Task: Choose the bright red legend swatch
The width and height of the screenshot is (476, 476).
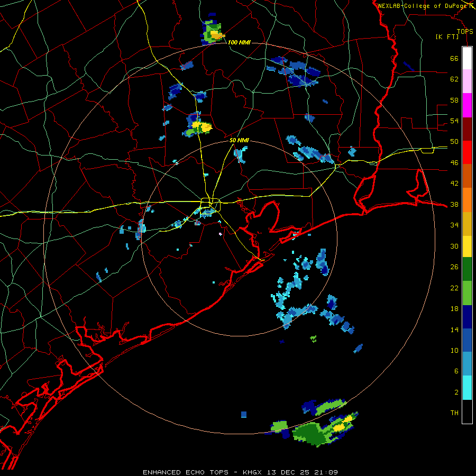Action: [x=467, y=152]
